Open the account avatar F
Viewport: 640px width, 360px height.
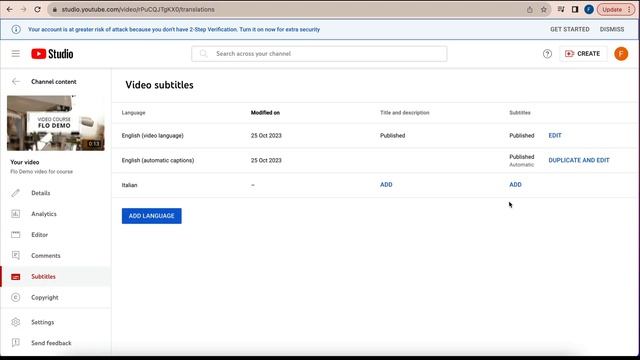[621, 53]
